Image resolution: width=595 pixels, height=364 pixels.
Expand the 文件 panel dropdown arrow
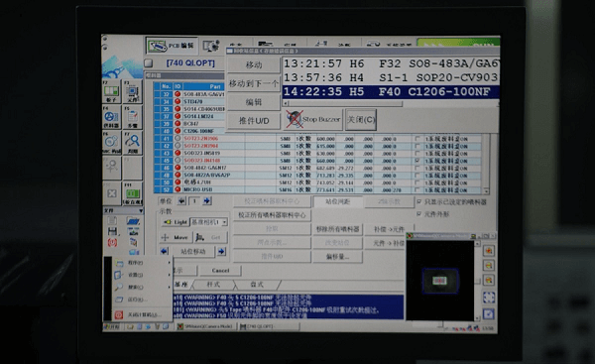[141, 210]
